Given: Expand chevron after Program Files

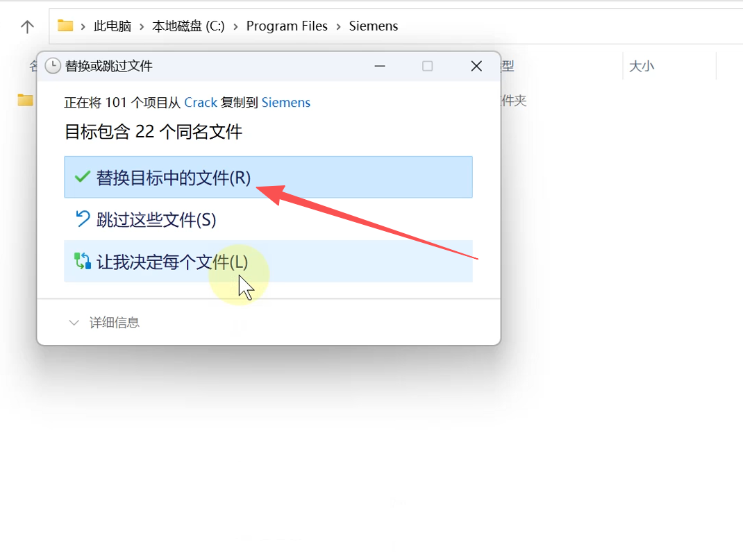Looking at the screenshot, I should (338, 26).
